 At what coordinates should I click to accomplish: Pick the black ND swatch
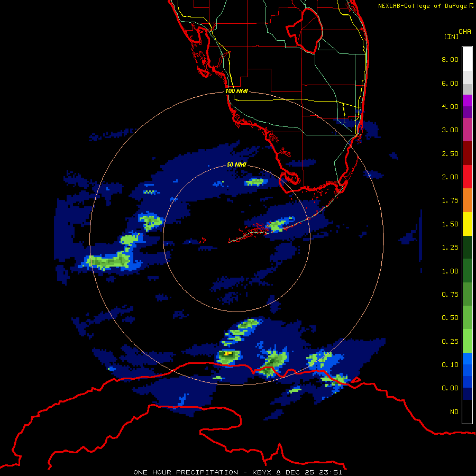point(467,411)
